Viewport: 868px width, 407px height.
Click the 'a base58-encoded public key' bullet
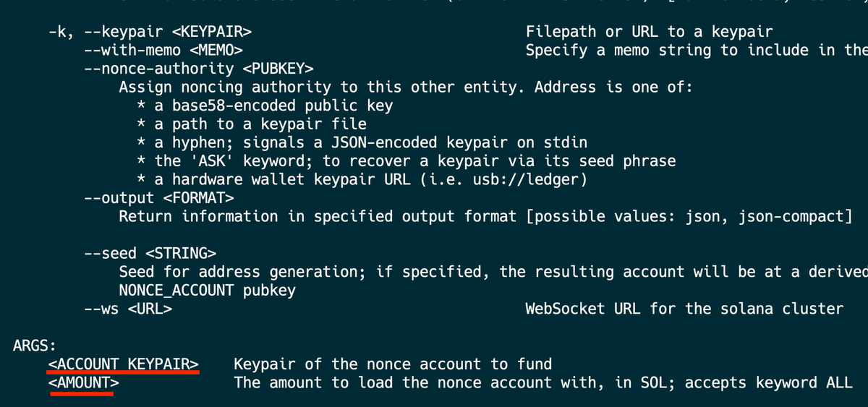click(x=265, y=106)
